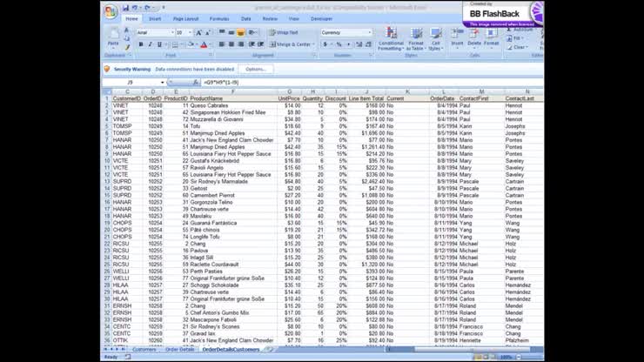The height and width of the screenshot is (362, 644).
Task: Click the insert function fx icon
Action: 197,82
